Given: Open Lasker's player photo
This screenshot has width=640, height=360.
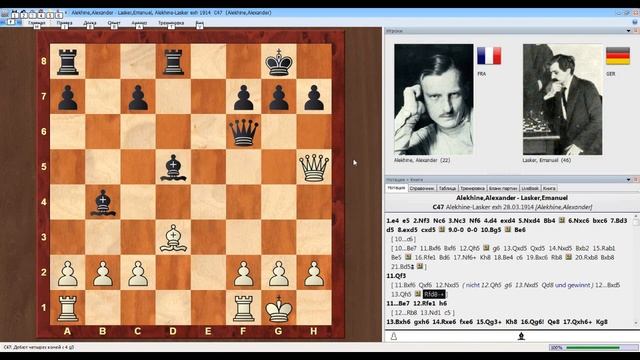Looking at the screenshot, I should click(x=562, y=99).
